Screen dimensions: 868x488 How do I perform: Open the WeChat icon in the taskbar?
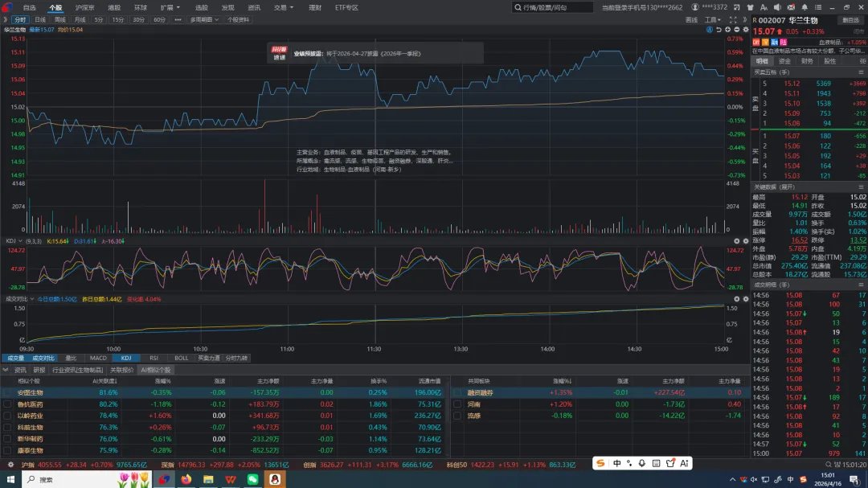pos(253,479)
